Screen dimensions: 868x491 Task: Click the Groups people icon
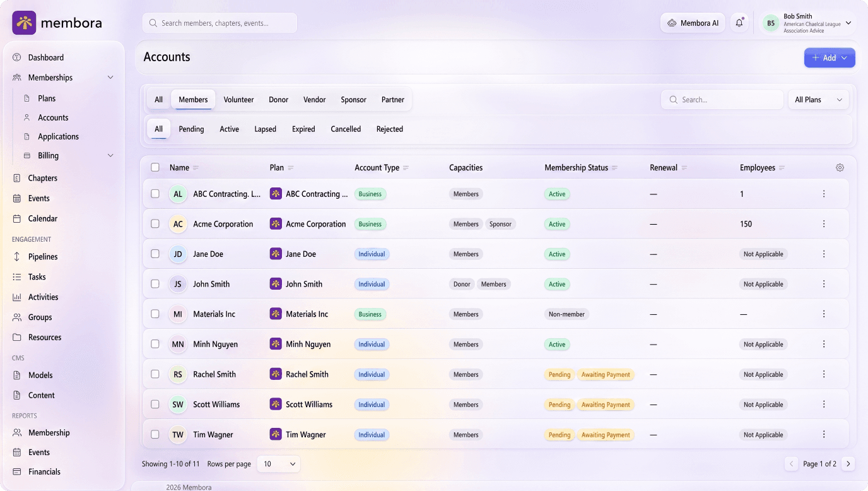(x=17, y=317)
